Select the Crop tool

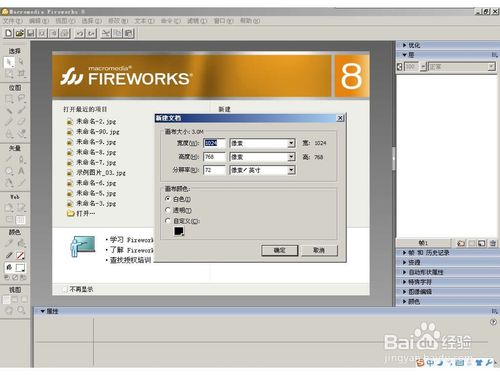click(21, 73)
